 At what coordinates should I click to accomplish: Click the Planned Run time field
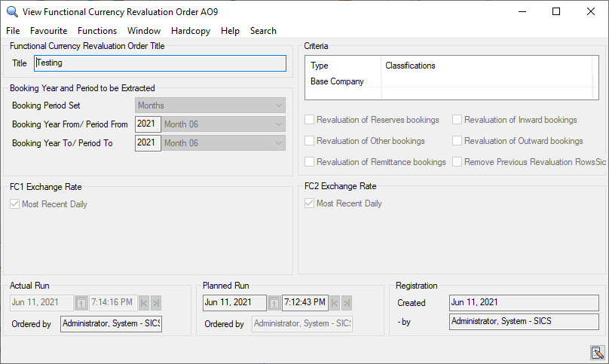[305, 303]
